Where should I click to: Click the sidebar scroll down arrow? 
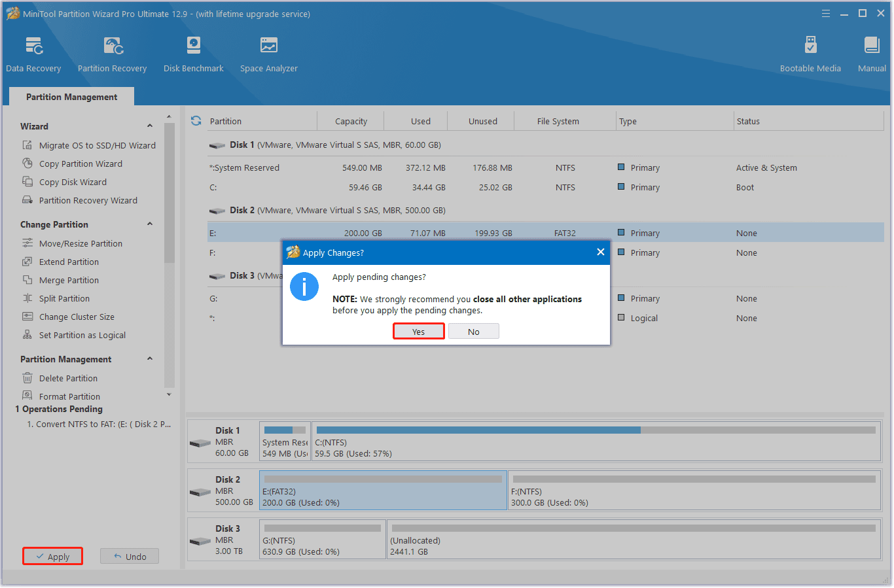[169, 394]
